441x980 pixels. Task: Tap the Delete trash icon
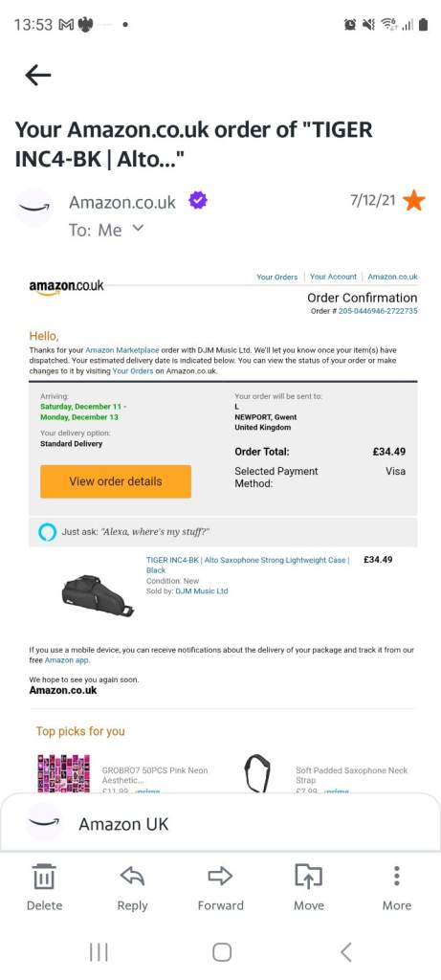point(44,877)
